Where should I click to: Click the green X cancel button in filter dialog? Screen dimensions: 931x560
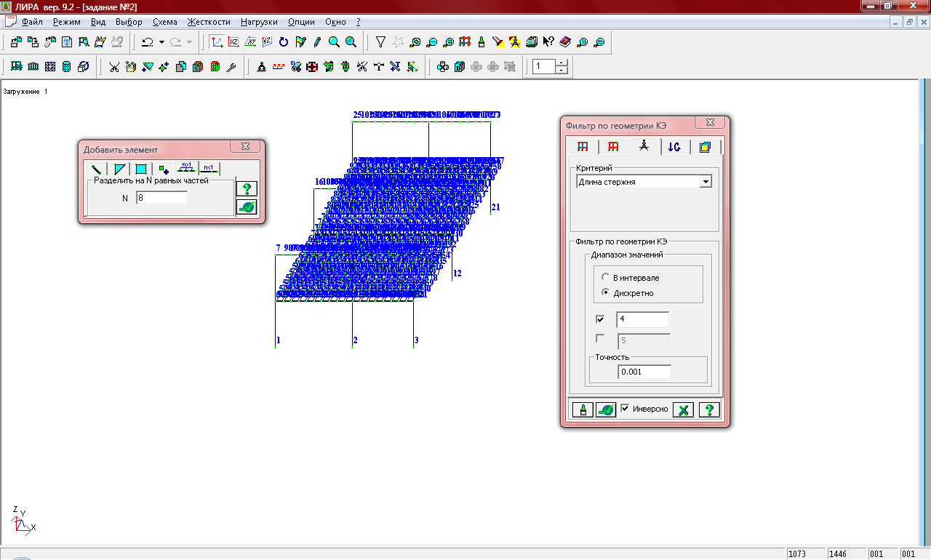click(x=683, y=409)
